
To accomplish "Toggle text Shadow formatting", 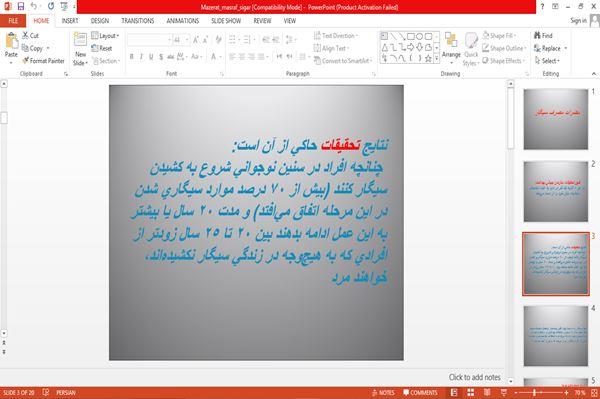I will click(161, 57).
